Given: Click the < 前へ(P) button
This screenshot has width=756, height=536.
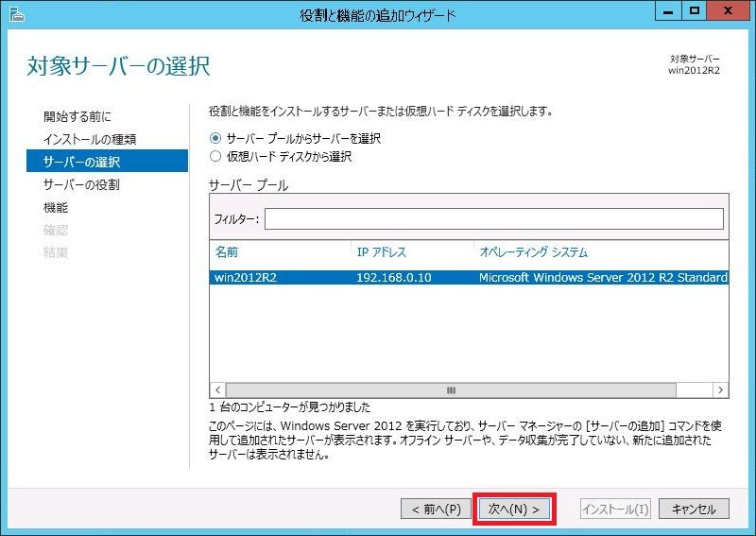Looking at the screenshot, I should click(436, 509).
